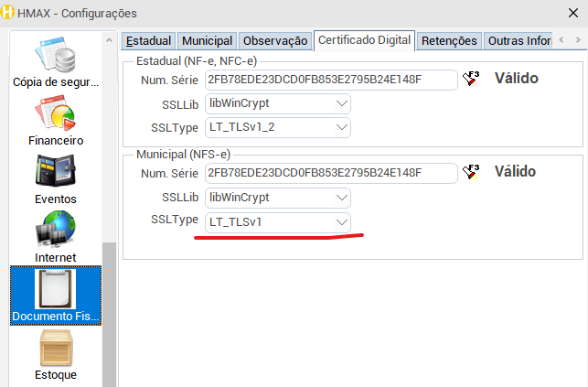This screenshot has width=588, height=387.
Task: Open the Eventos wallet icon
Action: coord(55,172)
